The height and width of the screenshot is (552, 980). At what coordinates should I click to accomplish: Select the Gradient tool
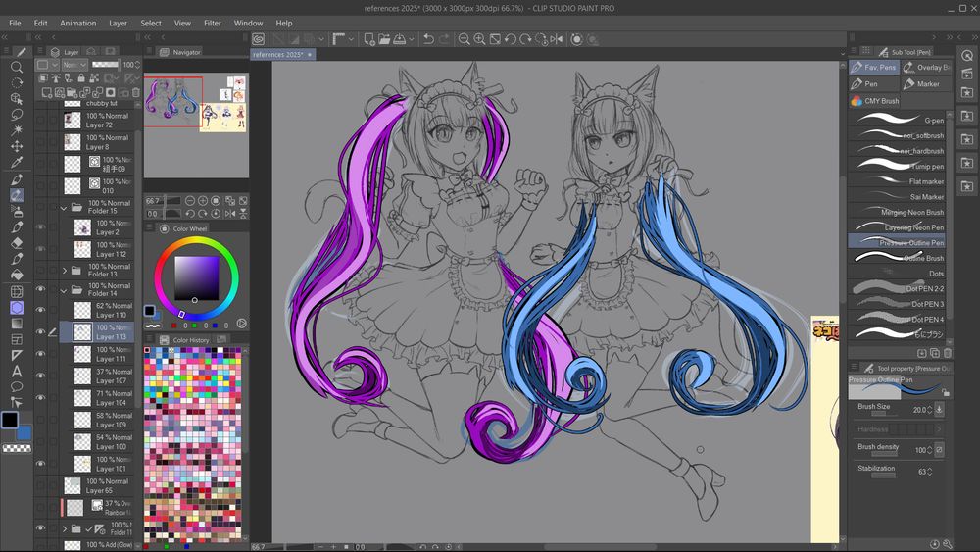point(17,324)
